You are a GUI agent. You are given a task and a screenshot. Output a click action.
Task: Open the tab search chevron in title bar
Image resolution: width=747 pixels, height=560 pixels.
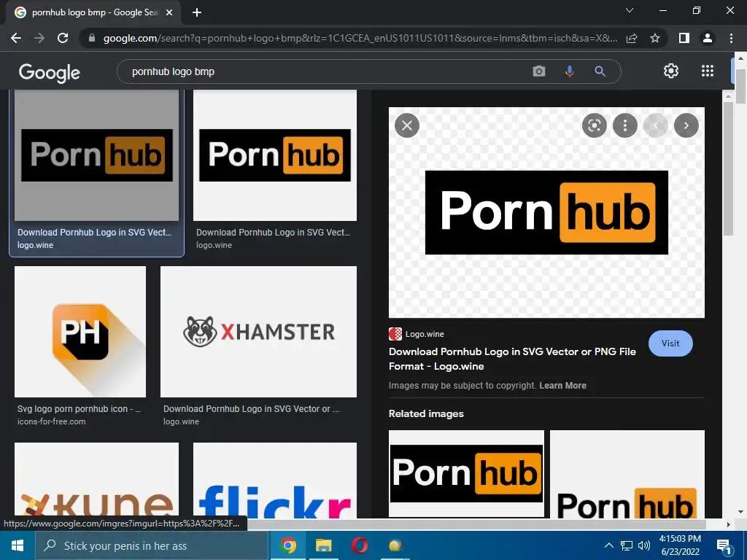point(630,10)
